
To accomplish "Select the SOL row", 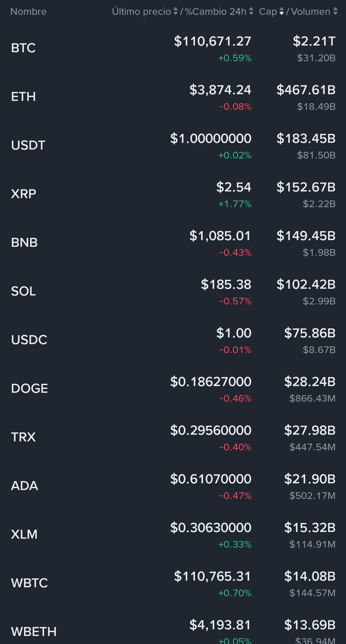I will (23, 291).
